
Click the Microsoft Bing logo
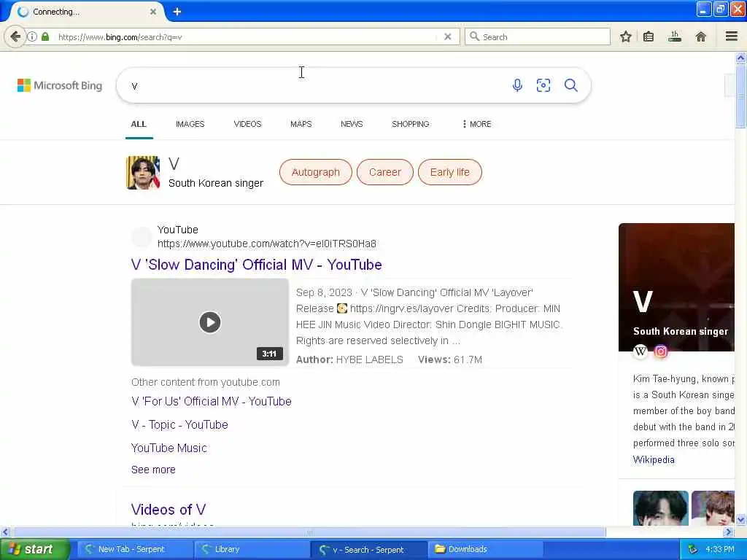coord(60,86)
